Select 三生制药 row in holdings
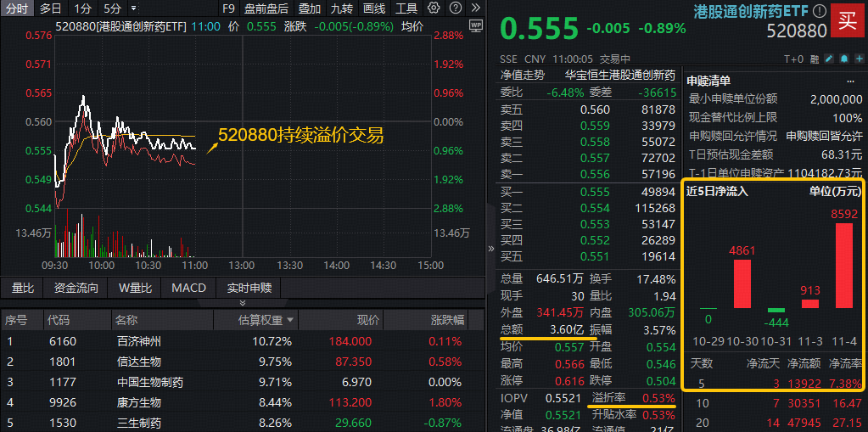Screen dimensions: 868x432 tap(243, 424)
